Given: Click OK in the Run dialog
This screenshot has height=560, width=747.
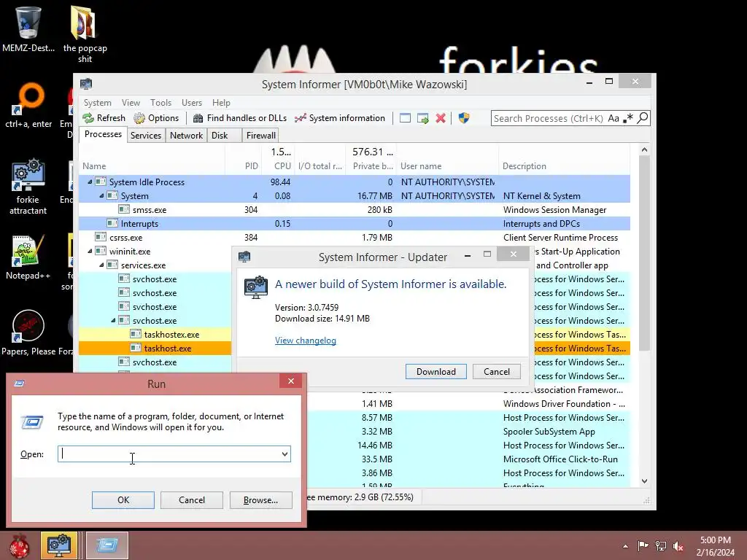Looking at the screenshot, I should [x=123, y=500].
